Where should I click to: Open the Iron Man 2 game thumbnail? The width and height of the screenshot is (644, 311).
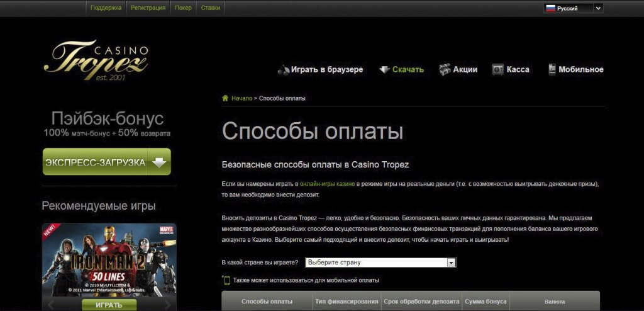[x=109, y=259]
